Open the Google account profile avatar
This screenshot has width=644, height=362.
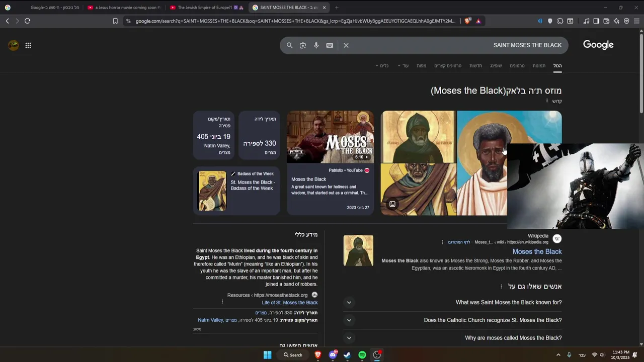pos(14,45)
